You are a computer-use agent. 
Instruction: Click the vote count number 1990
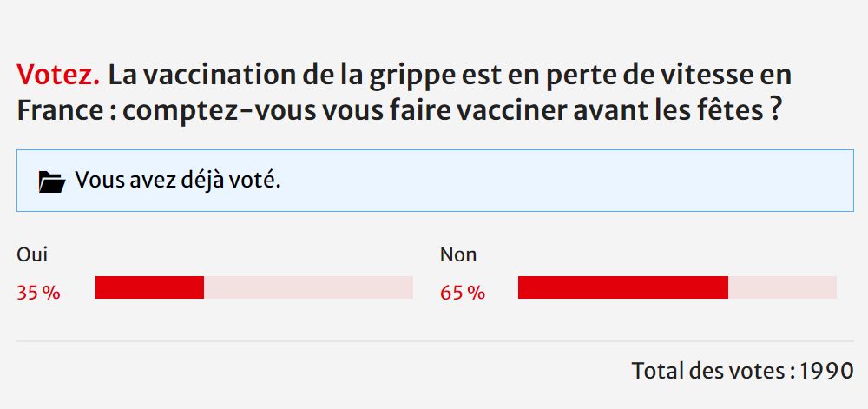pos(827,371)
